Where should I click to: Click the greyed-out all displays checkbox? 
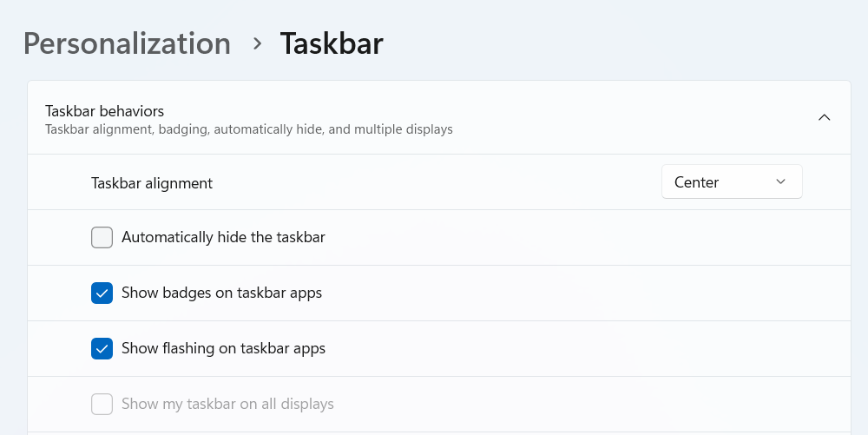pos(102,404)
